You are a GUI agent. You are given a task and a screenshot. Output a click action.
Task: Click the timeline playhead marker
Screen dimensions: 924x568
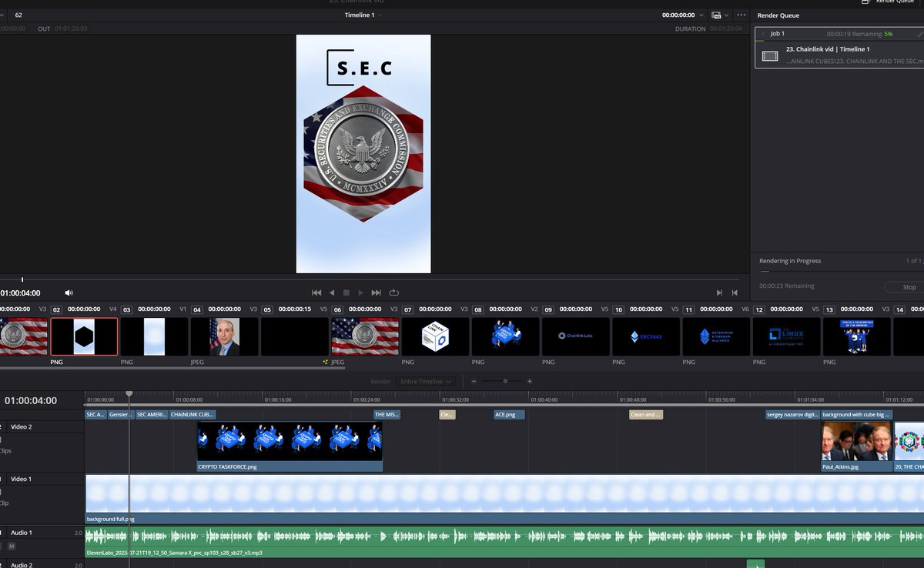129,394
